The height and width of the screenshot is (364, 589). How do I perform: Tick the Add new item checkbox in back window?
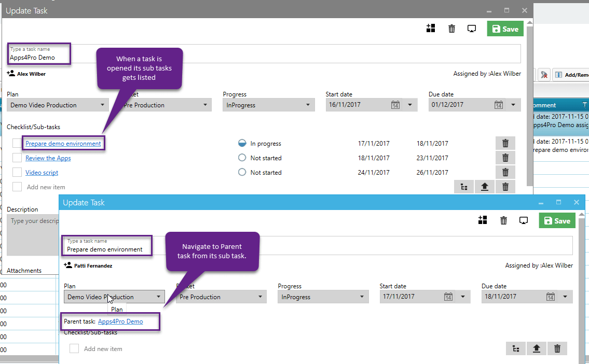[17, 187]
